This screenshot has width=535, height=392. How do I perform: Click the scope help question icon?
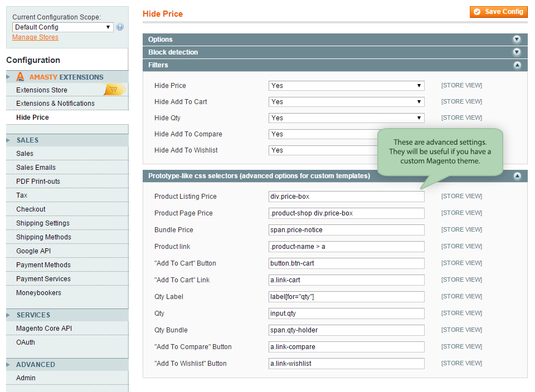pyautogui.click(x=120, y=27)
